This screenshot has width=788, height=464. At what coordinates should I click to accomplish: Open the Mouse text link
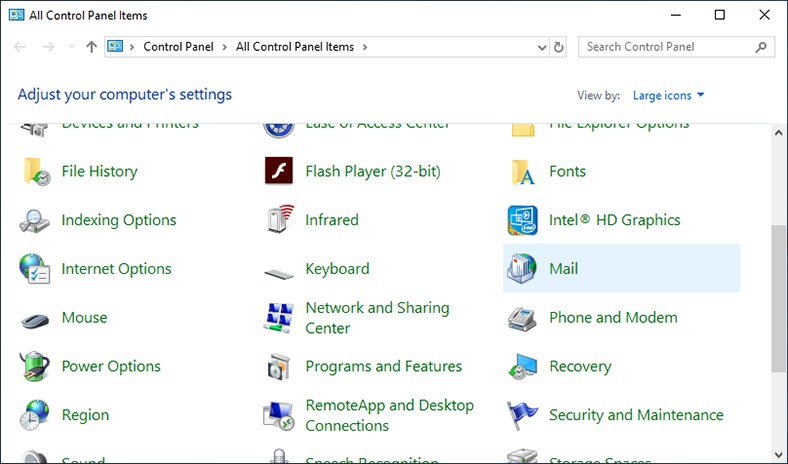84,318
